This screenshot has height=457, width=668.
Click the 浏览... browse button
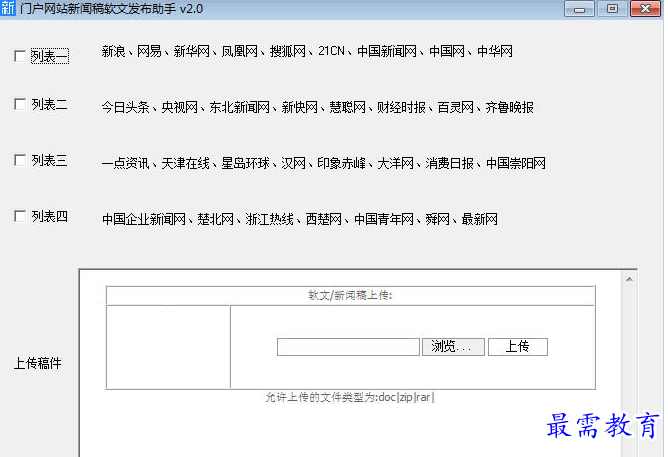pyautogui.click(x=453, y=347)
